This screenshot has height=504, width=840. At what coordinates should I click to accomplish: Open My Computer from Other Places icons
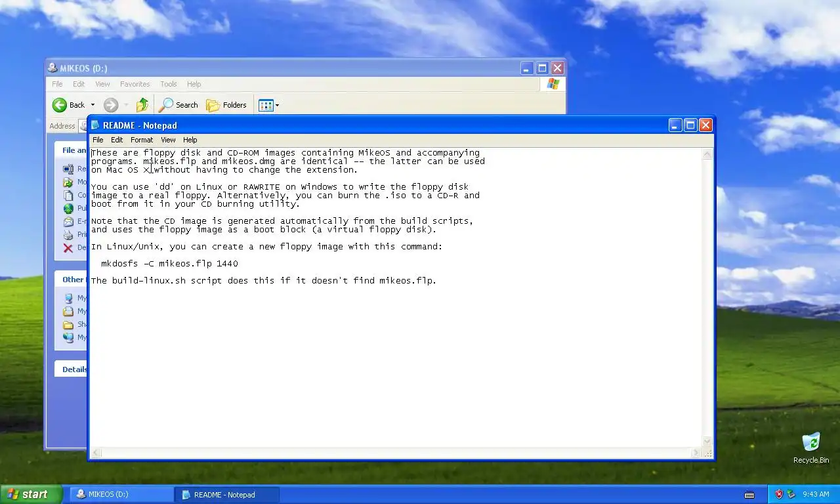pyautogui.click(x=68, y=298)
